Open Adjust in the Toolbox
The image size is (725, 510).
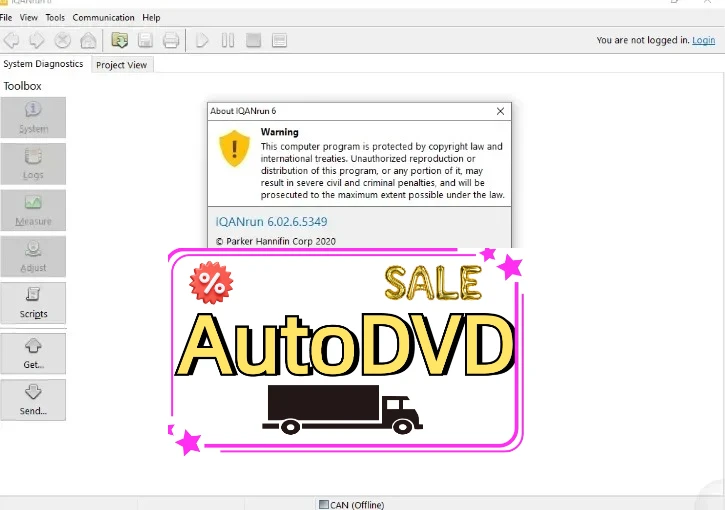33,256
